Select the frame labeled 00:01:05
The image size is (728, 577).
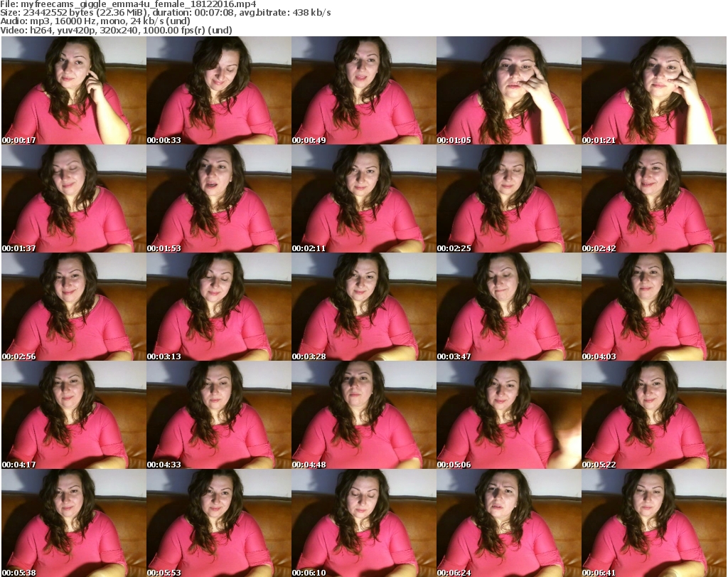tap(508, 90)
